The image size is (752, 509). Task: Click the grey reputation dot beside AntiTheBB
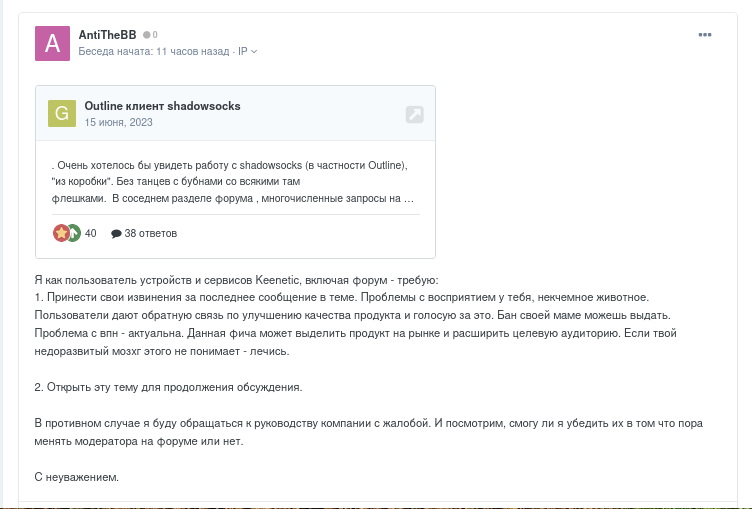(146, 35)
